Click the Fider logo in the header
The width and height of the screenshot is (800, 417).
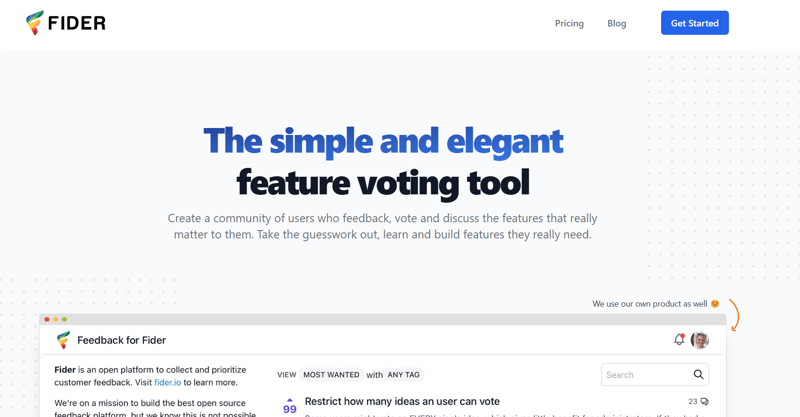66,23
